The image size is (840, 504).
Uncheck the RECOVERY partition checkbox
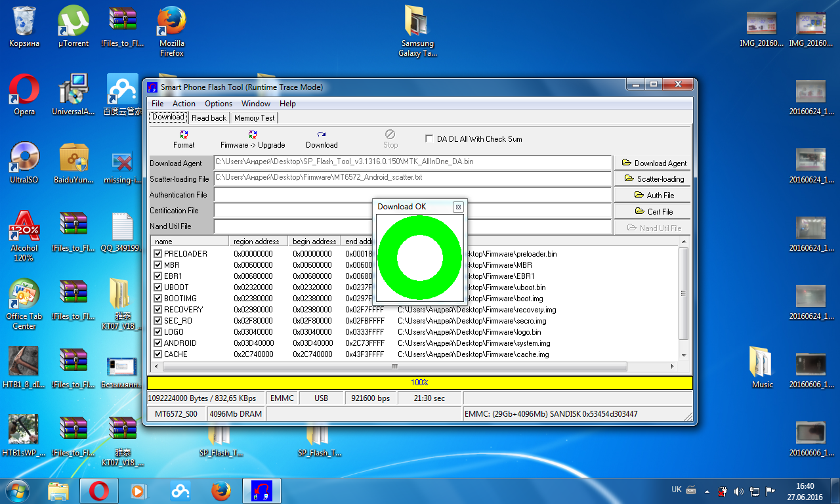157,310
